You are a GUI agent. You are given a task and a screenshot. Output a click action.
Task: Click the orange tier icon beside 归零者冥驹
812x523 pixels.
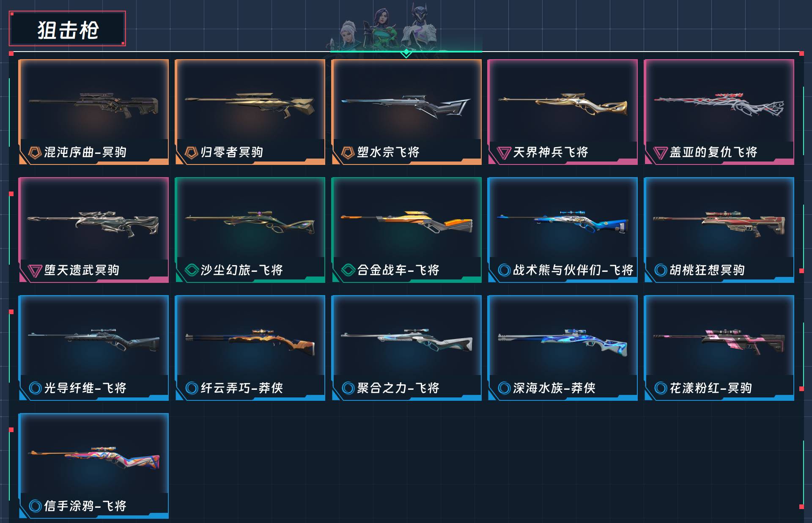tap(191, 152)
